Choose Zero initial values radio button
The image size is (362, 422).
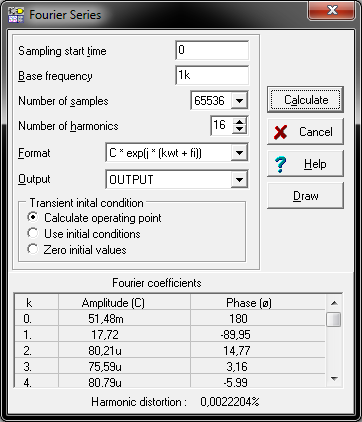point(33,249)
